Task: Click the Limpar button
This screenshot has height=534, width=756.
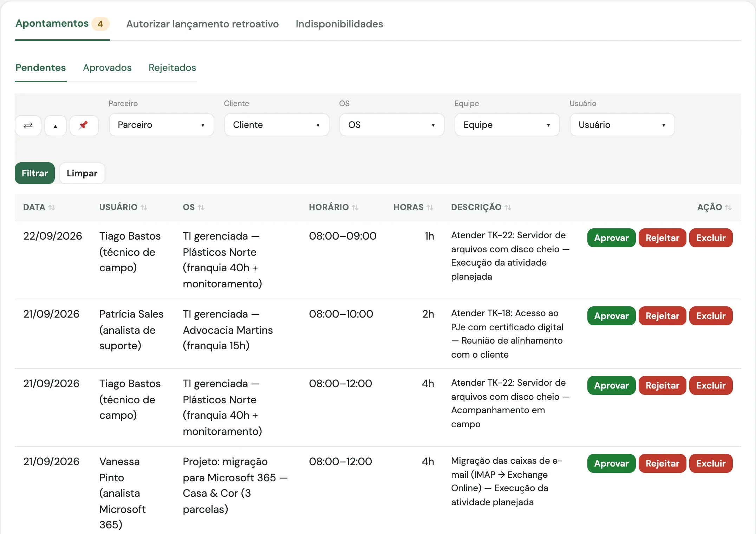Action: 82,173
